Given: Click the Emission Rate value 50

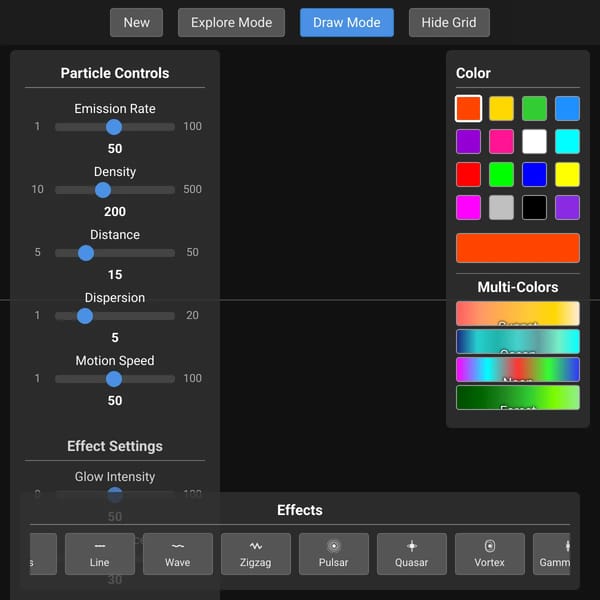Looking at the screenshot, I should [115, 148].
